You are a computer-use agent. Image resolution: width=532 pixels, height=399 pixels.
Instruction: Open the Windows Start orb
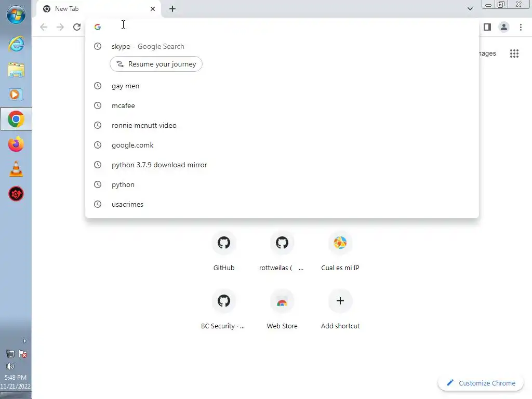point(16,15)
